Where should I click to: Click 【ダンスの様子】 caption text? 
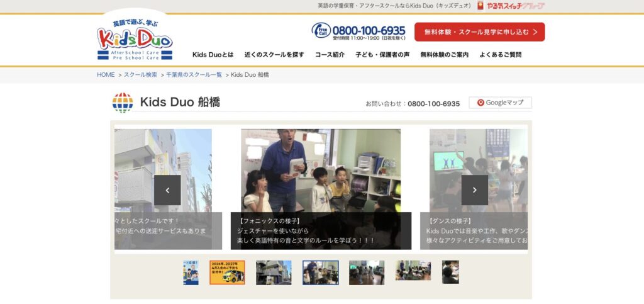coord(450,221)
